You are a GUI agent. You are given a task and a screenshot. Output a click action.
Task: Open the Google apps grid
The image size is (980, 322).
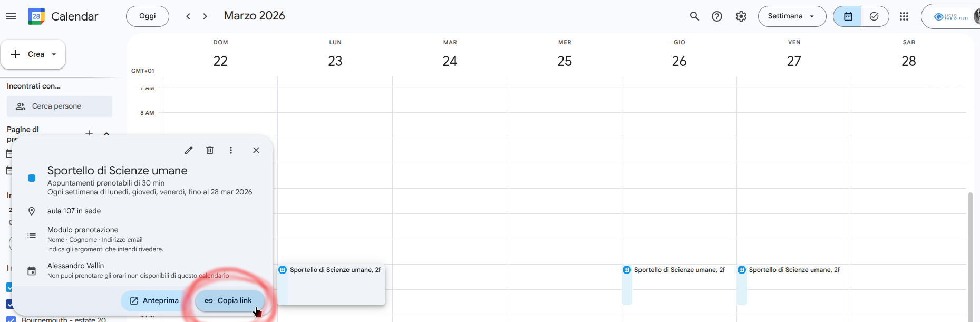(904, 16)
